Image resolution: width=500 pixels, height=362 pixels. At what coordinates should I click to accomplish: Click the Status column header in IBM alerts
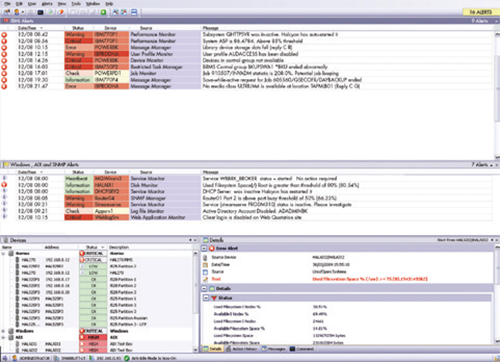coord(78,28)
